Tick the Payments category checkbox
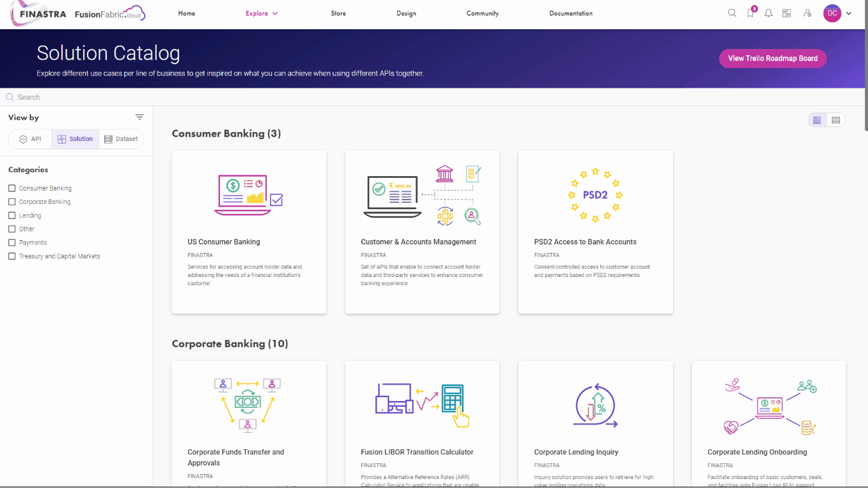The width and height of the screenshot is (868, 488). click(x=12, y=243)
